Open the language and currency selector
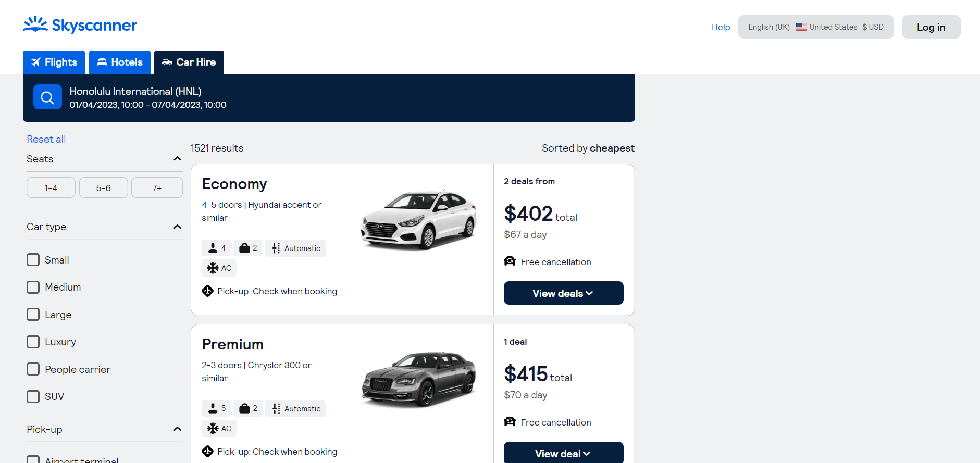The image size is (980, 463). click(815, 27)
